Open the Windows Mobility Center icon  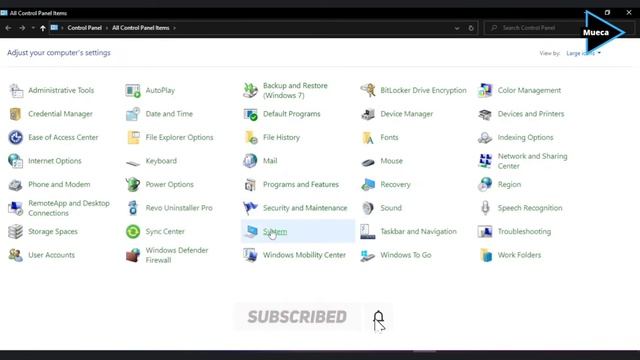[250, 255]
